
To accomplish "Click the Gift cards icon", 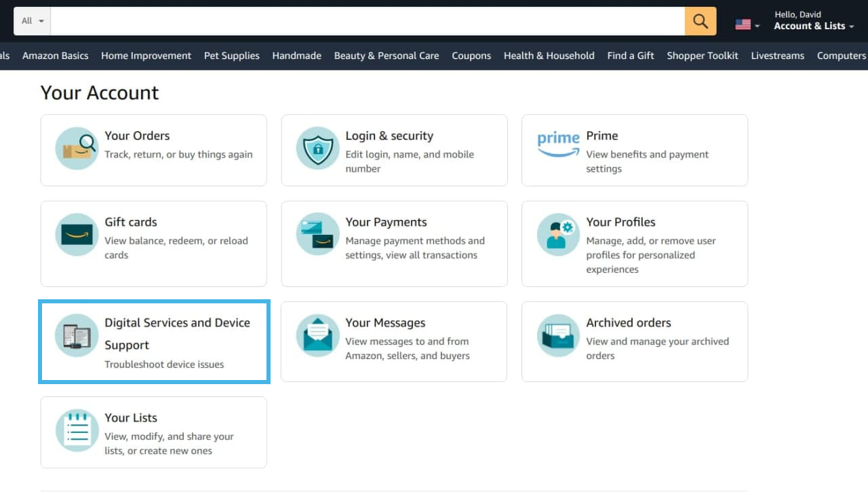I will tap(77, 234).
